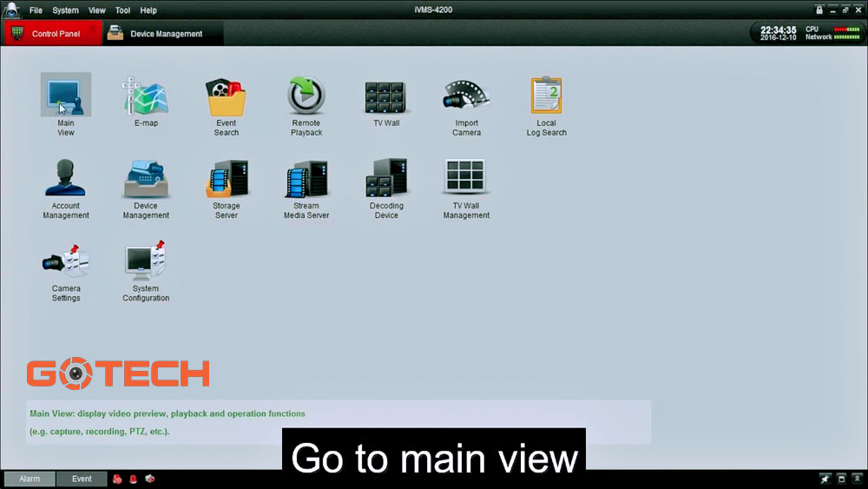Launch Event Search
868x489 pixels.
226,96
